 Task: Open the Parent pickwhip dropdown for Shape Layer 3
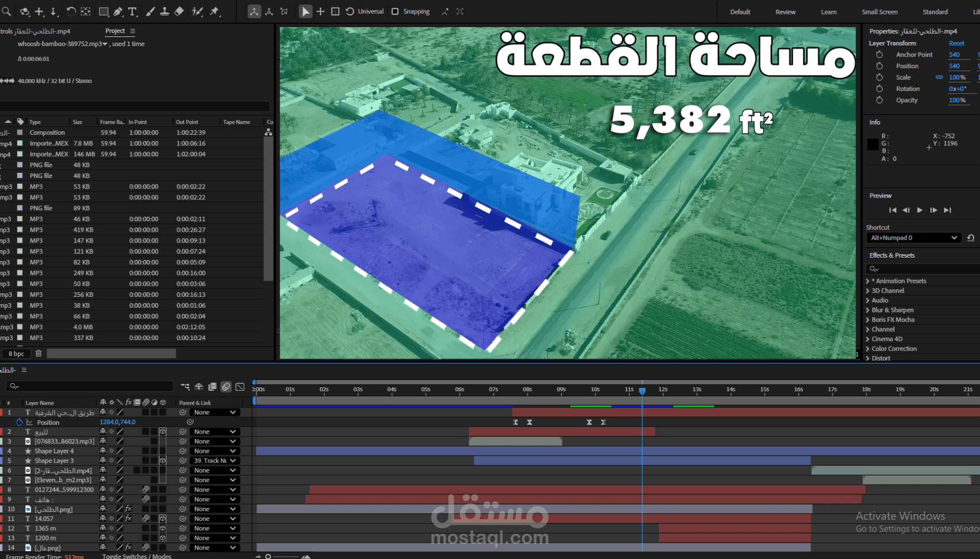[214, 460]
